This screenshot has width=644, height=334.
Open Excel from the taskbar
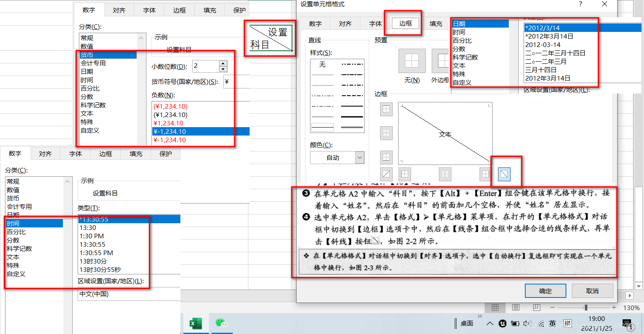196,324
